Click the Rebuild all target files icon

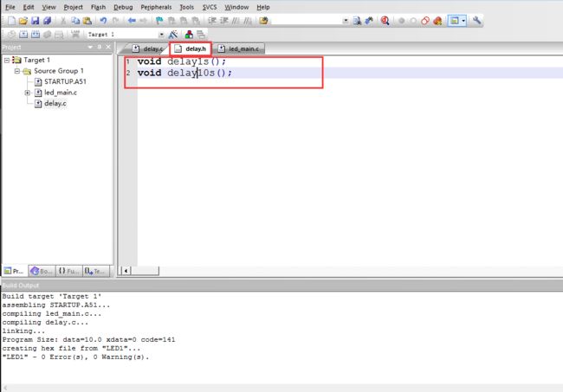tap(36, 35)
